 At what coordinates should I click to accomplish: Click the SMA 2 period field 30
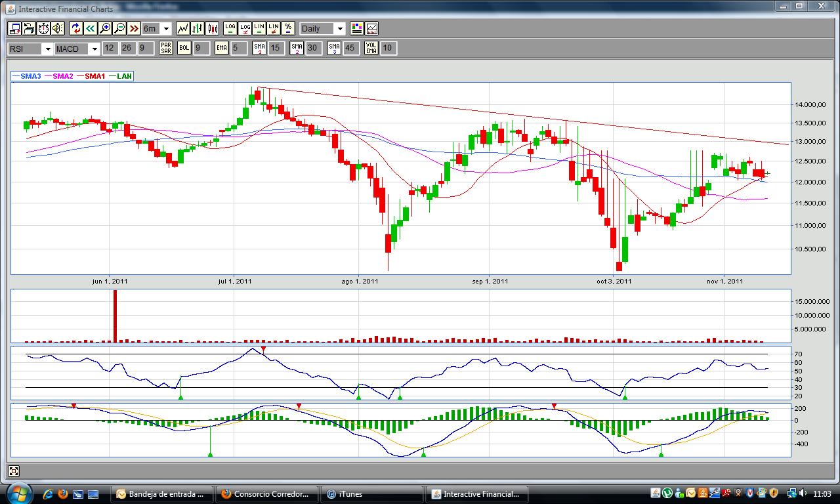[x=314, y=48]
